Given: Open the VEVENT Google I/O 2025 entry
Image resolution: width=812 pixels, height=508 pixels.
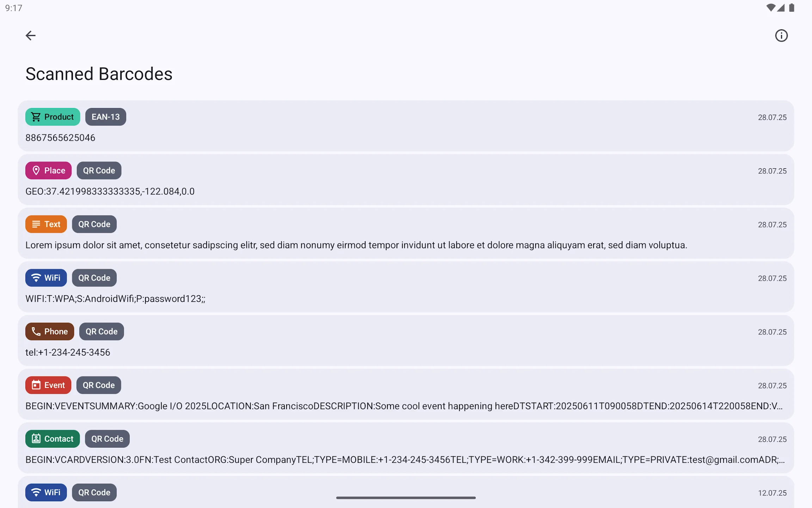Looking at the screenshot, I should click(x=406, y=394).
